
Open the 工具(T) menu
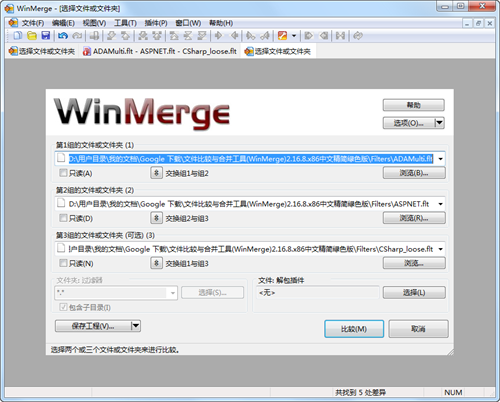point(125,23)
